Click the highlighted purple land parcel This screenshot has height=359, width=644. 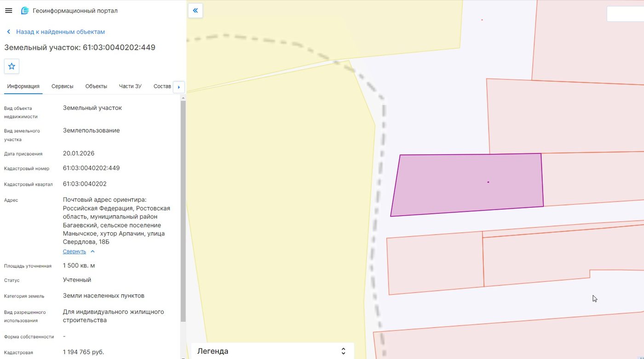[x=467, y=184]
